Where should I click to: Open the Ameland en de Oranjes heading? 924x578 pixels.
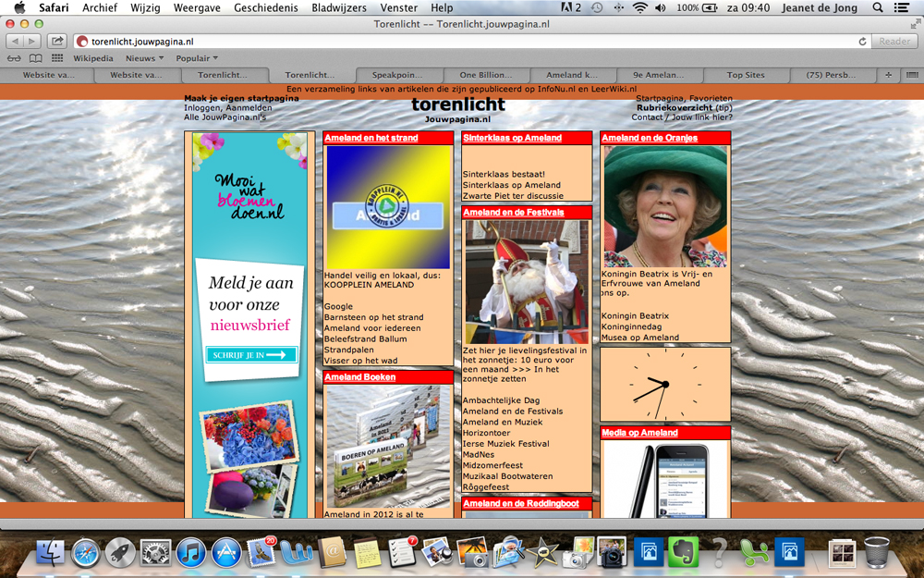click(x=650, y=138)
